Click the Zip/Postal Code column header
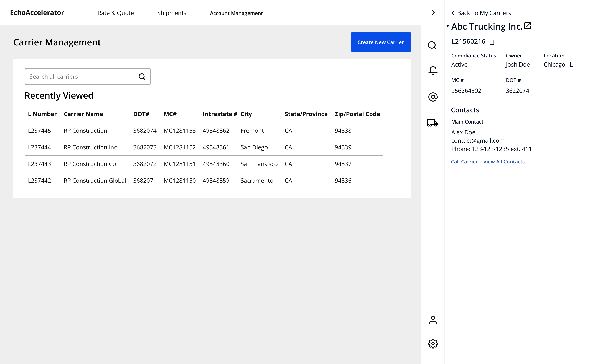The image size is (590, 364). [x=357, y=114]
